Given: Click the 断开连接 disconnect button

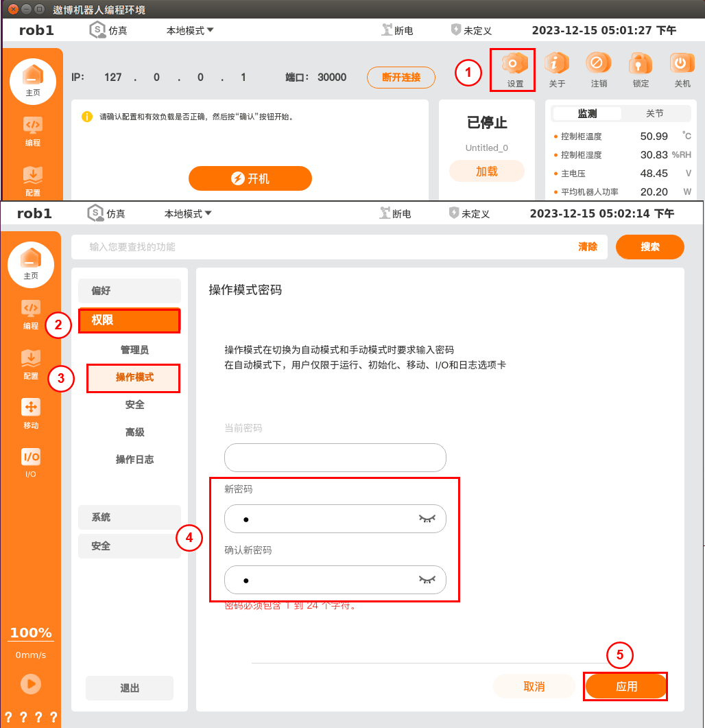Looking at the screenshot, I should [401, 77].
